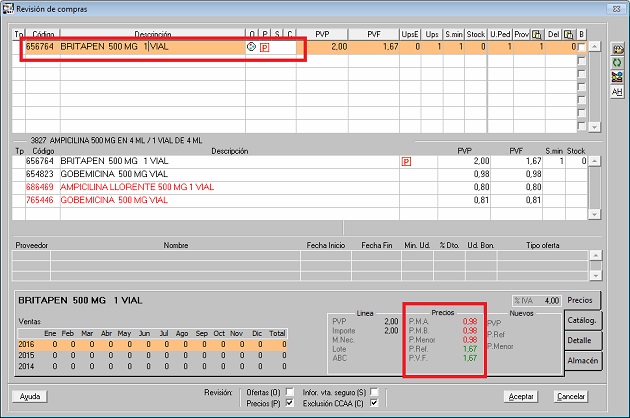630x418 pixels.
Task: Toggle the bottommost B column checkbox in top grid
Action: 581,126
